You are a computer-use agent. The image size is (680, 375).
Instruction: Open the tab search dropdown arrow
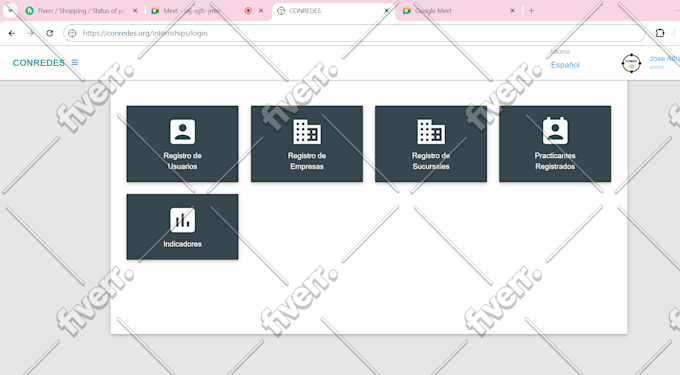pos(10,10)
